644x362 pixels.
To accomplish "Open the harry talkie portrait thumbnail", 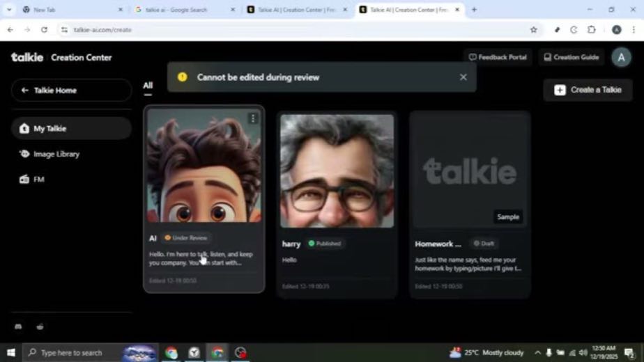I will point(337,171).
